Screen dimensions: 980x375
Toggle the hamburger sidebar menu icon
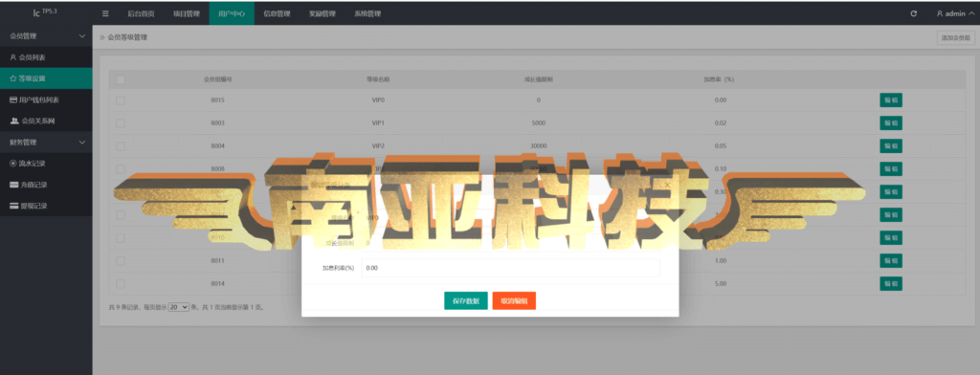(105, 13)
